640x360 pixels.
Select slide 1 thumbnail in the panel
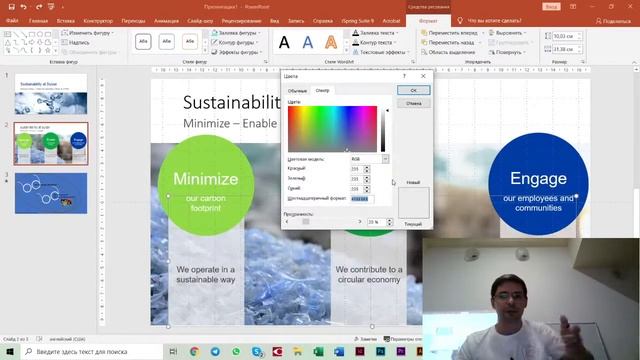(51, 94)
